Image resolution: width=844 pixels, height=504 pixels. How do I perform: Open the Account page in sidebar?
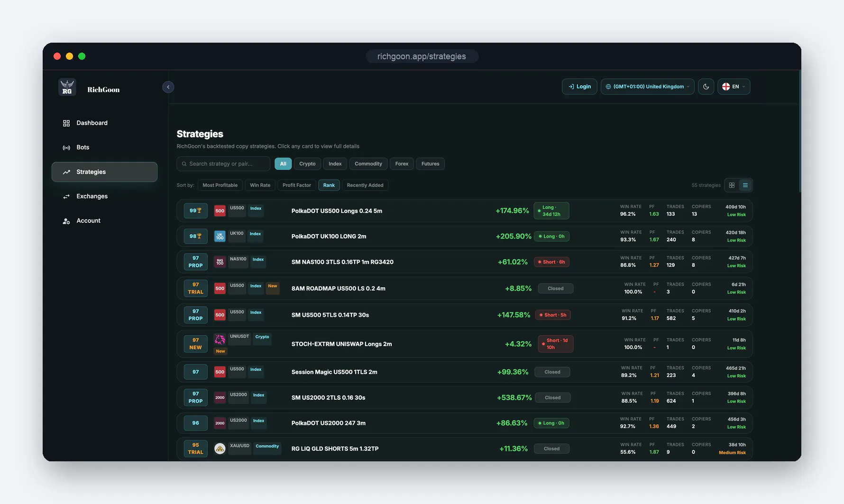tap(104, 221)
